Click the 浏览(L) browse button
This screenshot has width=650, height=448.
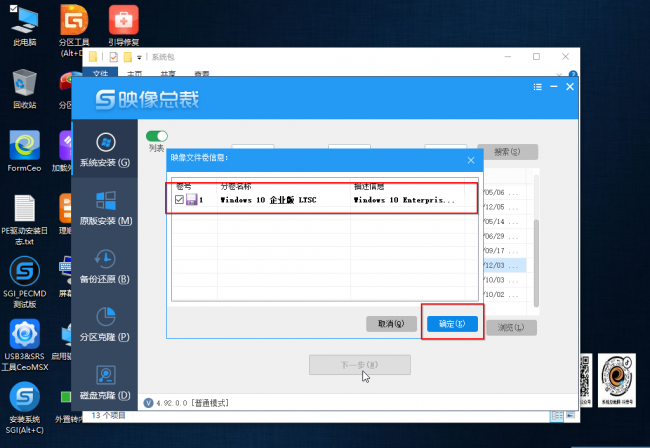(x=511, y=327)
